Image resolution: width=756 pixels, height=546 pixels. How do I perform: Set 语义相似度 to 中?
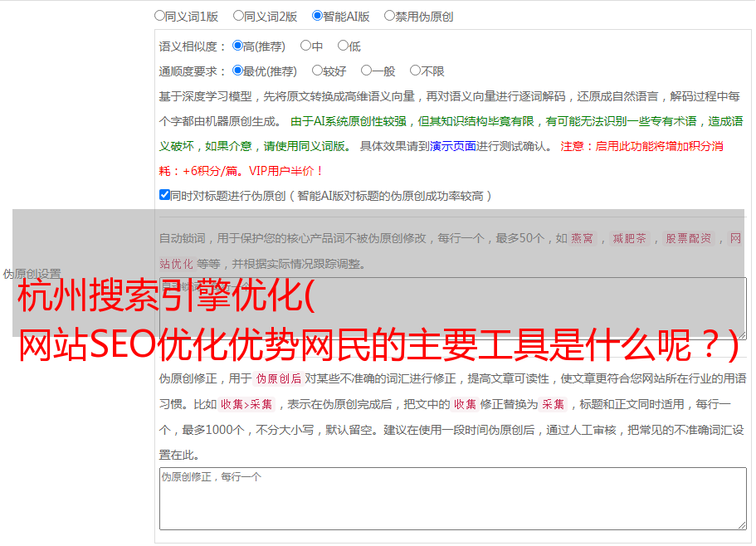tap(305, 46)
